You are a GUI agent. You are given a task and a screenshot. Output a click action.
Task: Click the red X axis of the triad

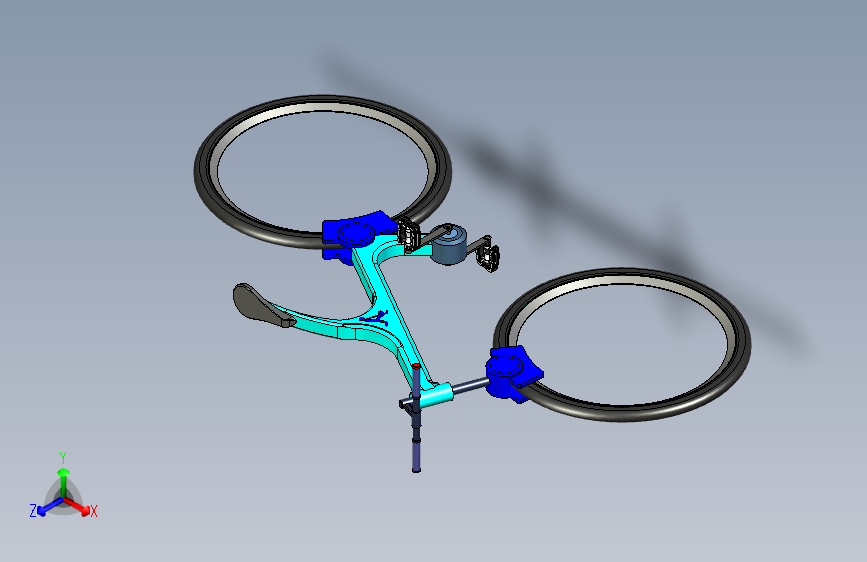click(77, 506)
